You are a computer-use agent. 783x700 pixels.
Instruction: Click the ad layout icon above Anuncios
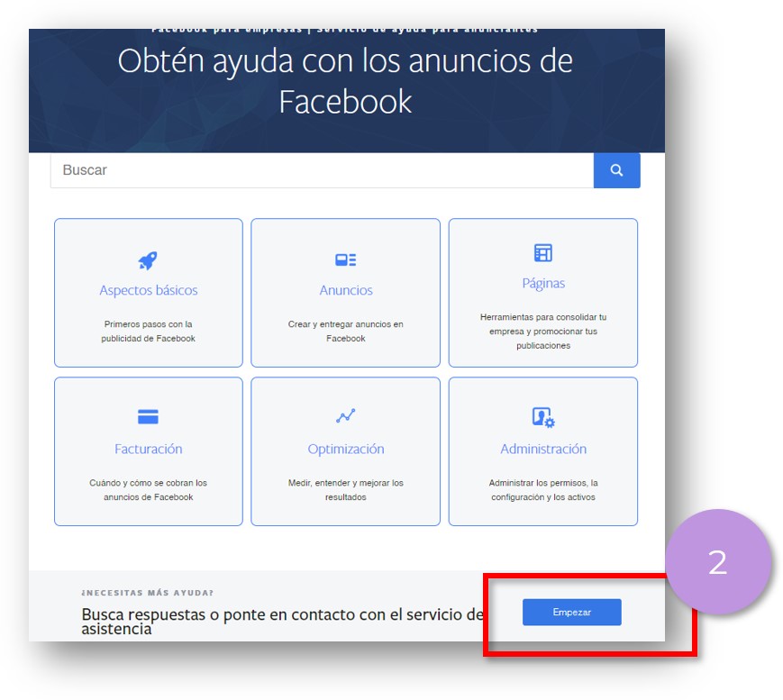coord(346,259)
